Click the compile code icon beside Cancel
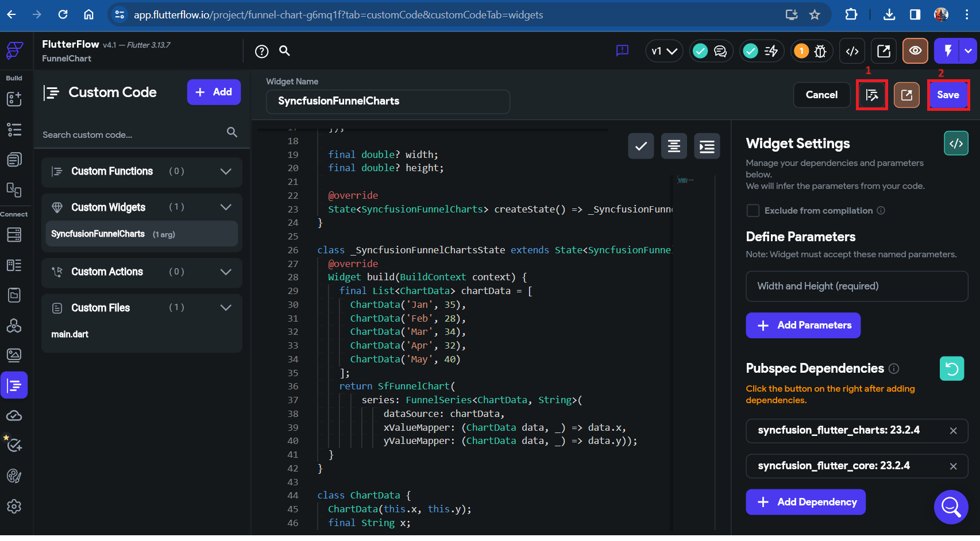 pos(872,95)
